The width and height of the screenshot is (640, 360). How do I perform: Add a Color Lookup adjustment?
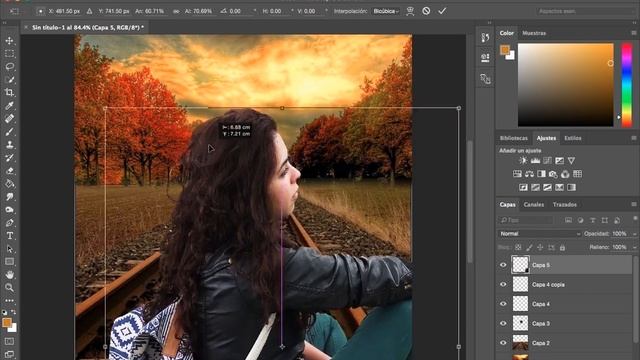tap(577, 174)
